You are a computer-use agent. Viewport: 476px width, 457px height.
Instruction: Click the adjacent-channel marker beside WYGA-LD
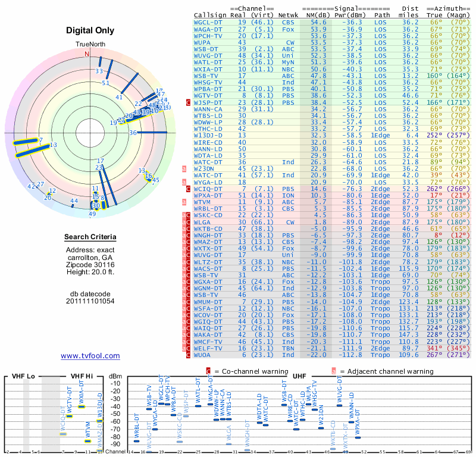[184, 182]
